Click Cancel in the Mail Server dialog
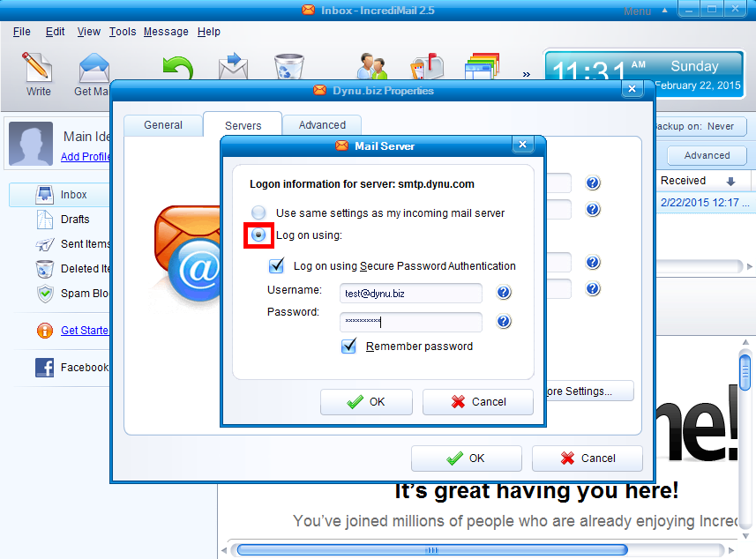This screenshot has width=756, height=559. [478, 402]
